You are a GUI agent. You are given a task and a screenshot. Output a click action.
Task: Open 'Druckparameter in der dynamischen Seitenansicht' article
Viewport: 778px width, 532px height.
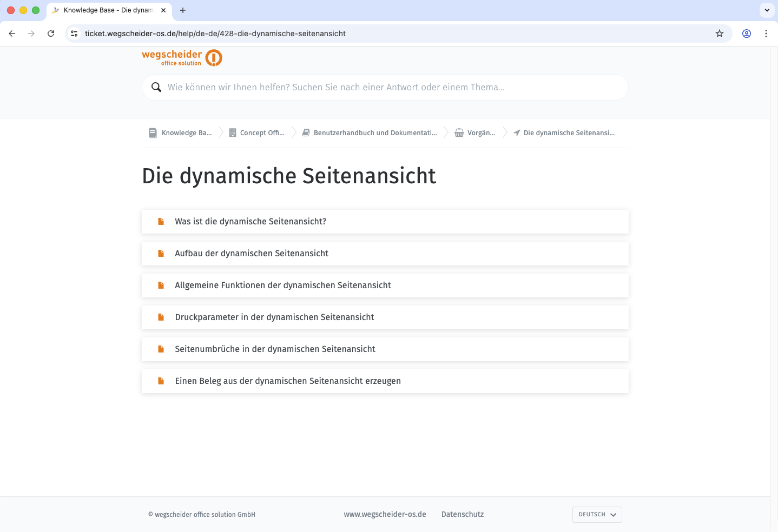pyautogui.click(x=274, y=317)
